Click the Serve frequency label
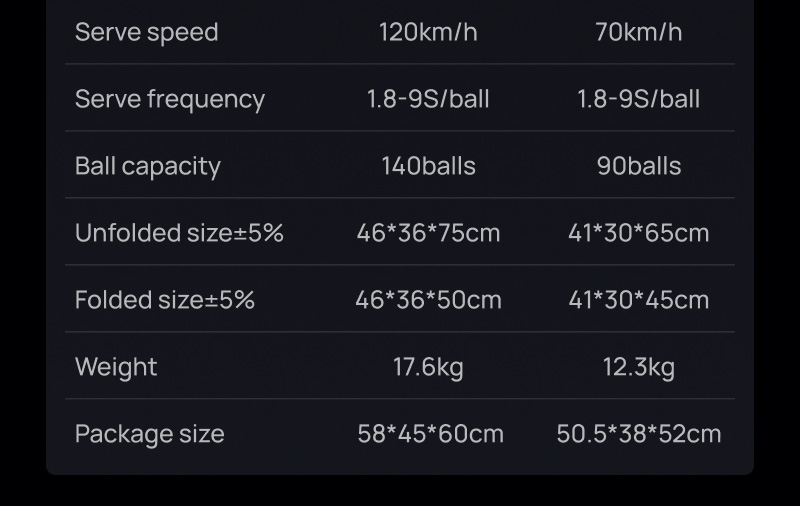This screenshot has width=800, height=506. [170, 99]
